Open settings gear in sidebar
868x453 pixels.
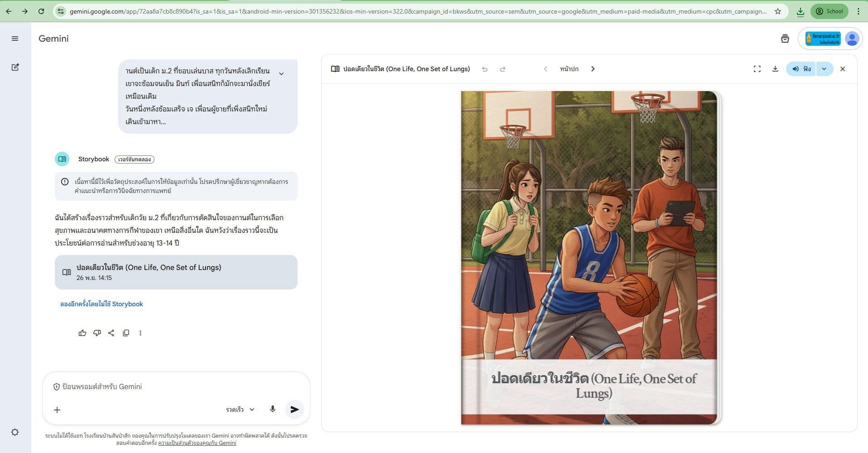(15, 432)
